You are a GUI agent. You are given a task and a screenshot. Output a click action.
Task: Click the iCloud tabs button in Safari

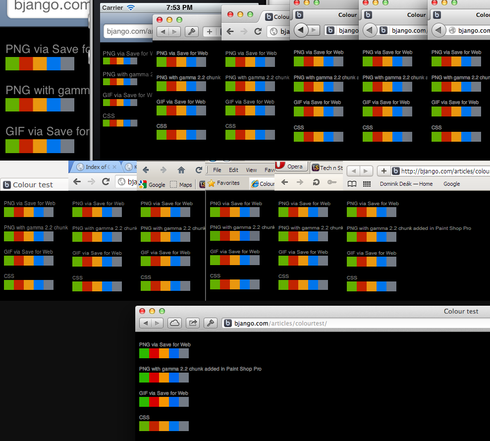pos(175,323)
